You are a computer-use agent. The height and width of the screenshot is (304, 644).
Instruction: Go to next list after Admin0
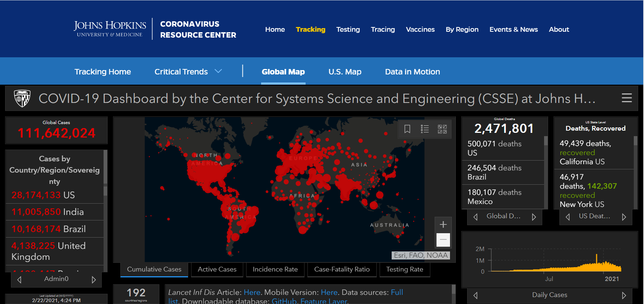(94, 280)
